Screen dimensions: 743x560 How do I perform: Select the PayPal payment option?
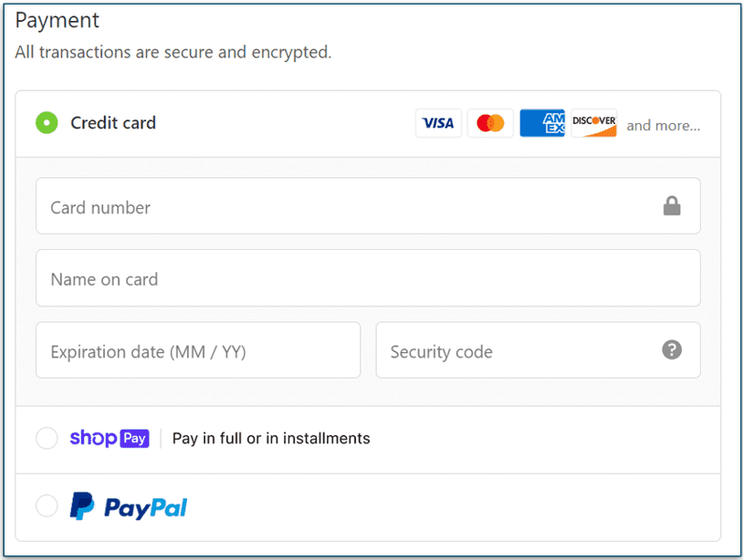[47, 505]
